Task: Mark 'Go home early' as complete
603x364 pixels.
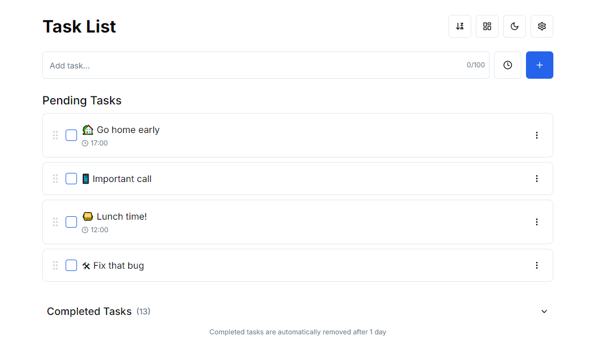Action: pos(71,135)
